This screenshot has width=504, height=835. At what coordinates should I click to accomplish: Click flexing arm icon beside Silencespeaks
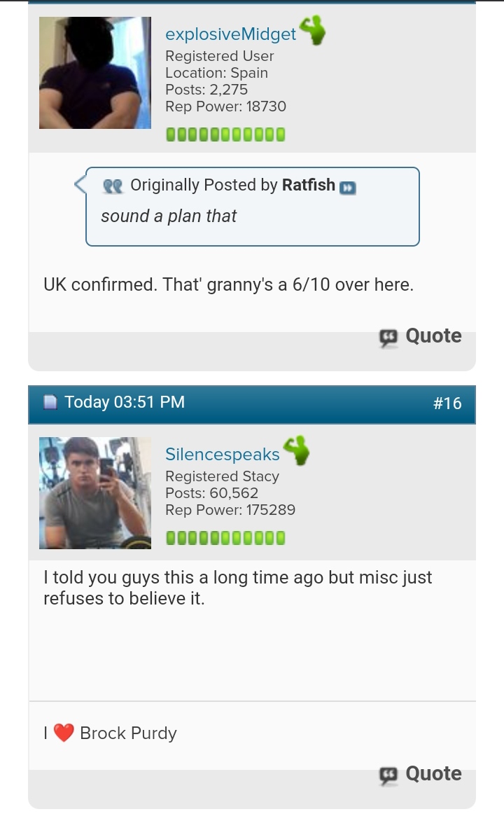[x=296, y=450]
